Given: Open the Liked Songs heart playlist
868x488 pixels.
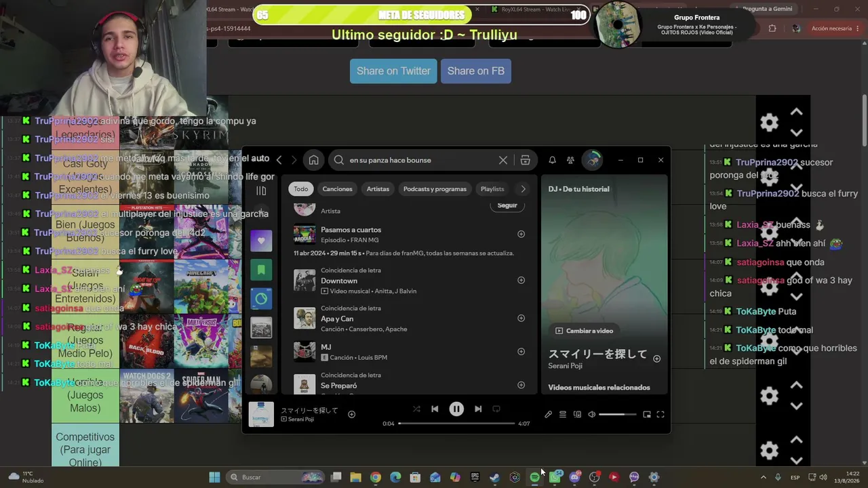Looking at the screenshot, I should 261,241.
